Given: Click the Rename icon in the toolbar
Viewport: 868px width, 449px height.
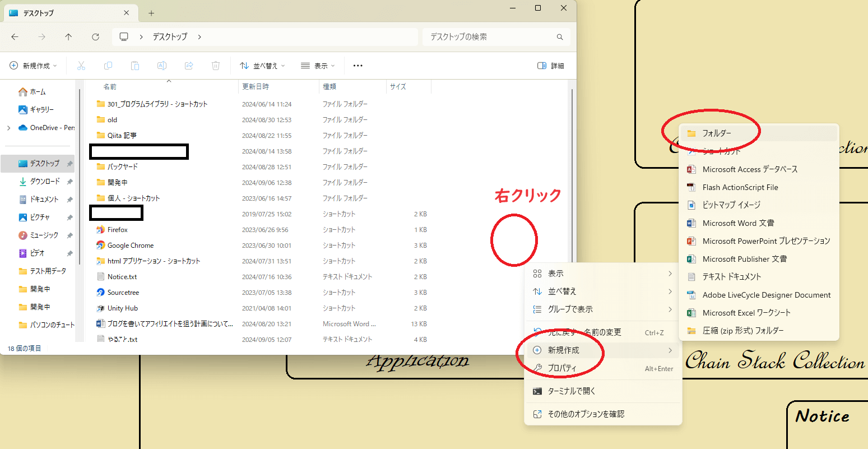Looking at the screenshot, I should (162, 66).
